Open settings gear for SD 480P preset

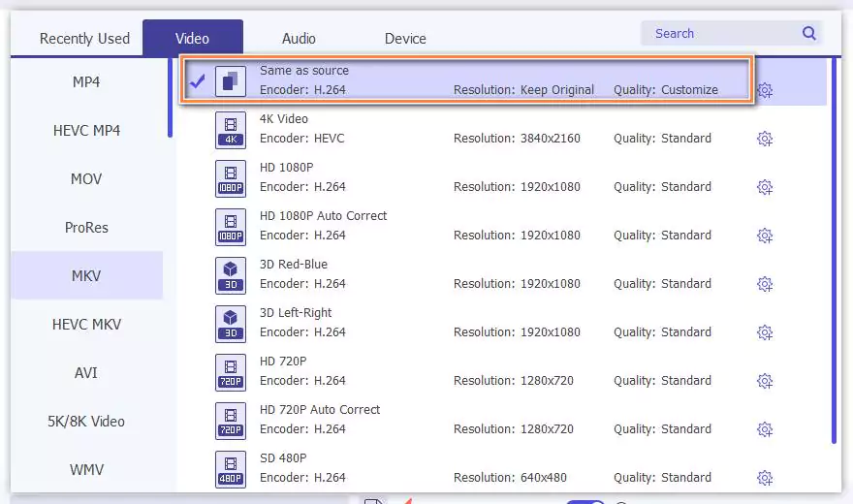pos(765,478)
